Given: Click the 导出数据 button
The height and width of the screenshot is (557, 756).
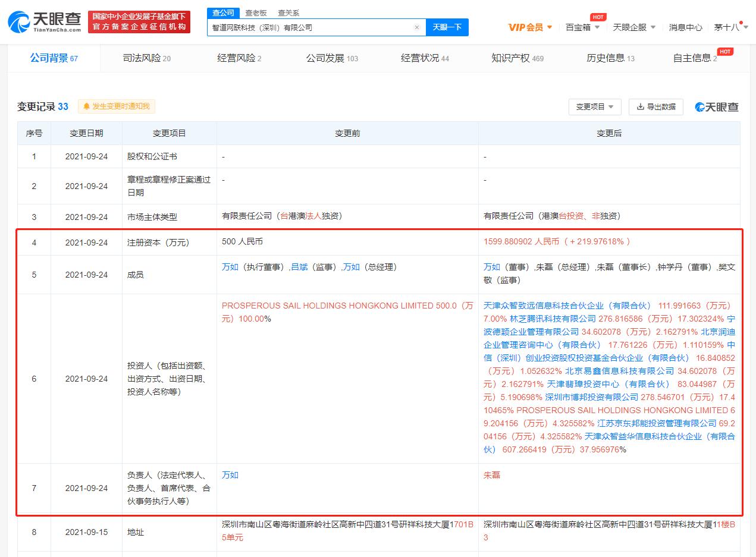Looking at the screenshot, I should coord(656,107).
